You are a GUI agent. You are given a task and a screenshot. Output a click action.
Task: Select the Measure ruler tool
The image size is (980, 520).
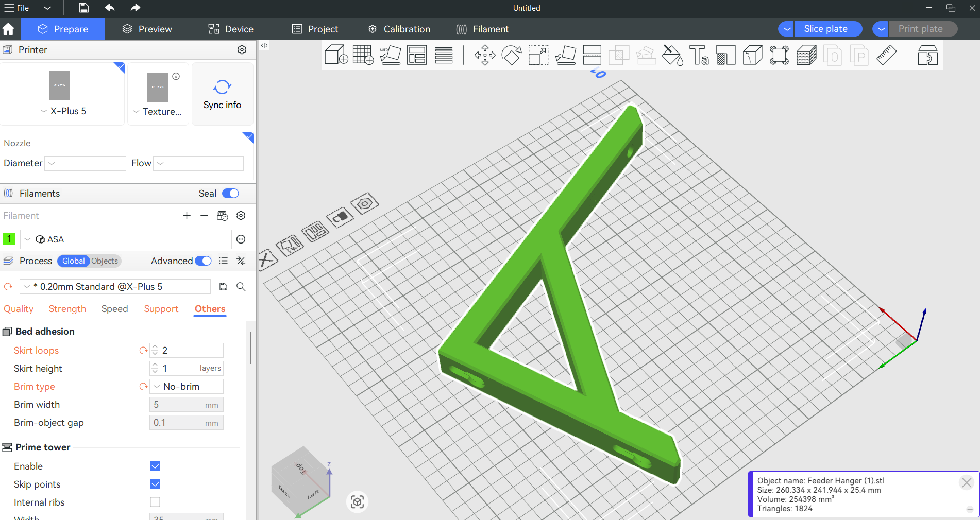(887, 55)
